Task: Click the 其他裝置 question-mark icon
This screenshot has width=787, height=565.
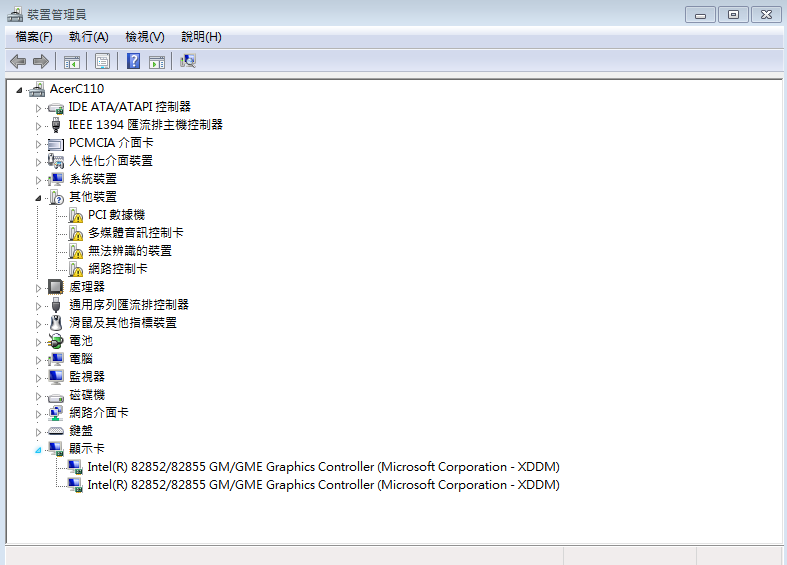Action: (56, 197)
